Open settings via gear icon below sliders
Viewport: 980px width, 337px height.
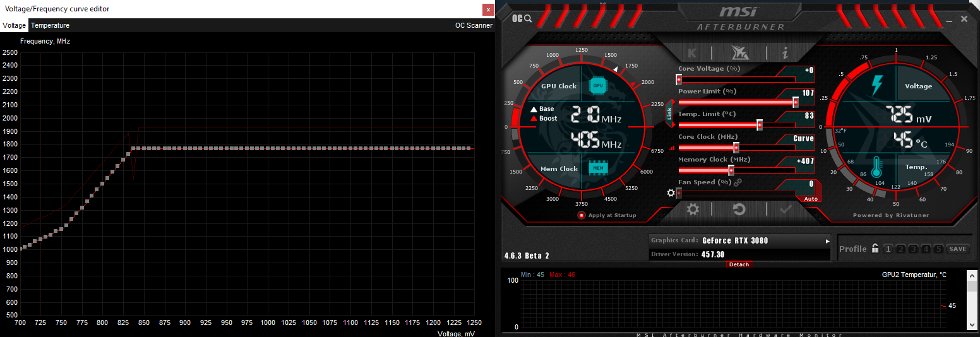click(693, 209)
